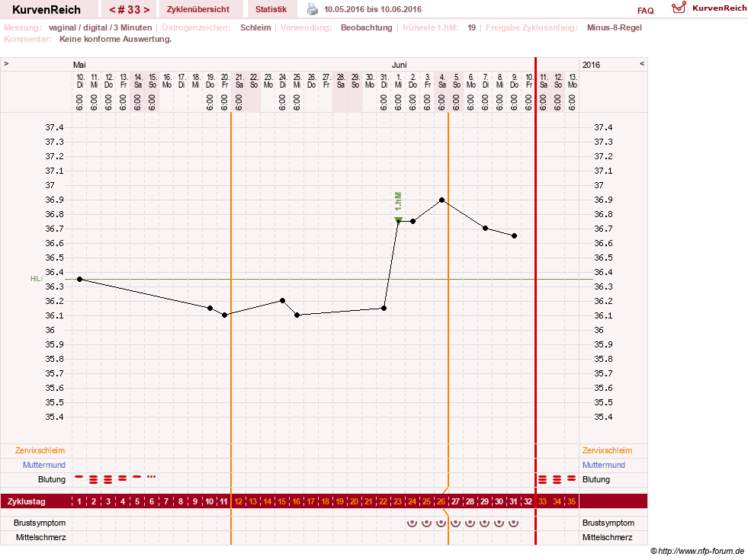
Task: Click the left Brustsymptom row label
Action: point(40,523)
